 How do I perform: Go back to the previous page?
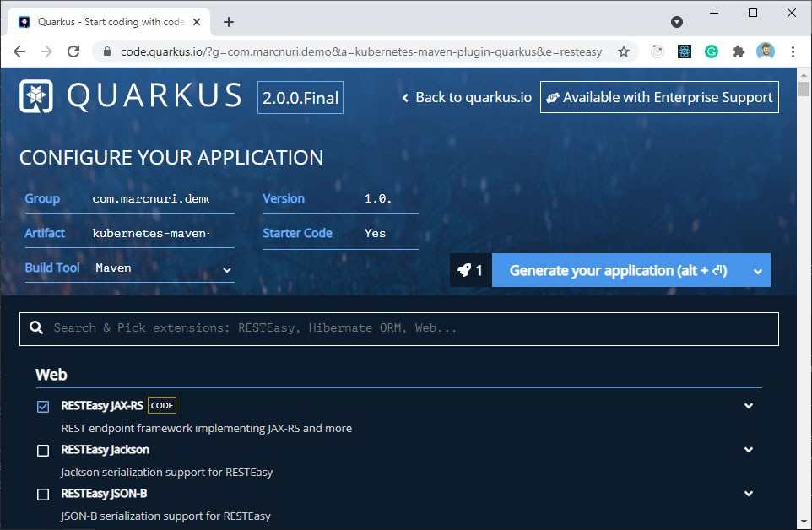pyautogui.click(x=19, y=51)
